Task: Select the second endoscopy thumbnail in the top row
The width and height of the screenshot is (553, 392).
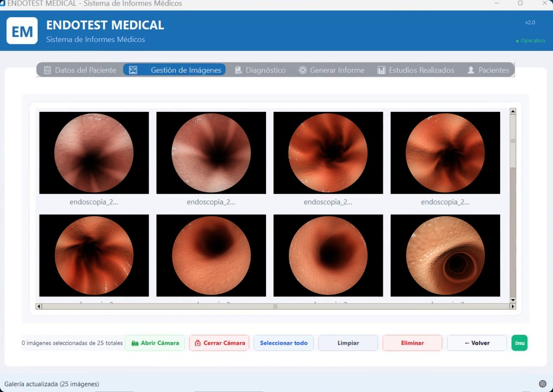Action: coord(211,152)
